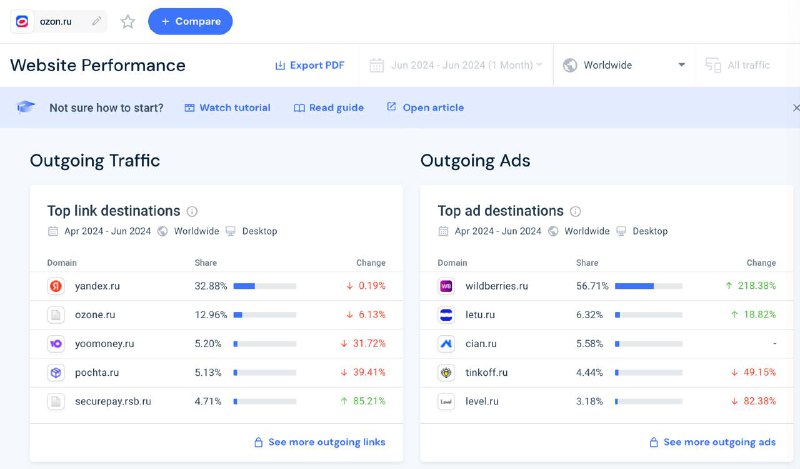This screenshot has height=469, width=800.
Task: Open the wildberries.ru domain row
Action: coord(607,286)
